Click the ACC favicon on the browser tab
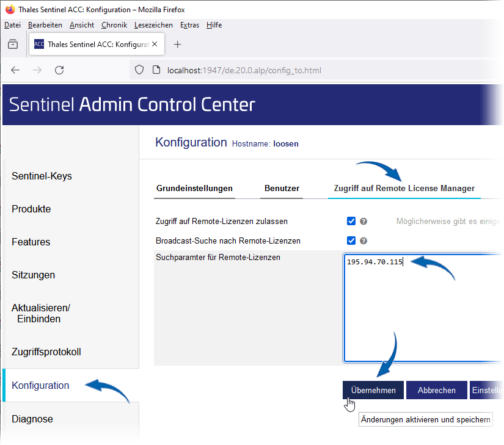504x445 pixels. pos(39,44)
